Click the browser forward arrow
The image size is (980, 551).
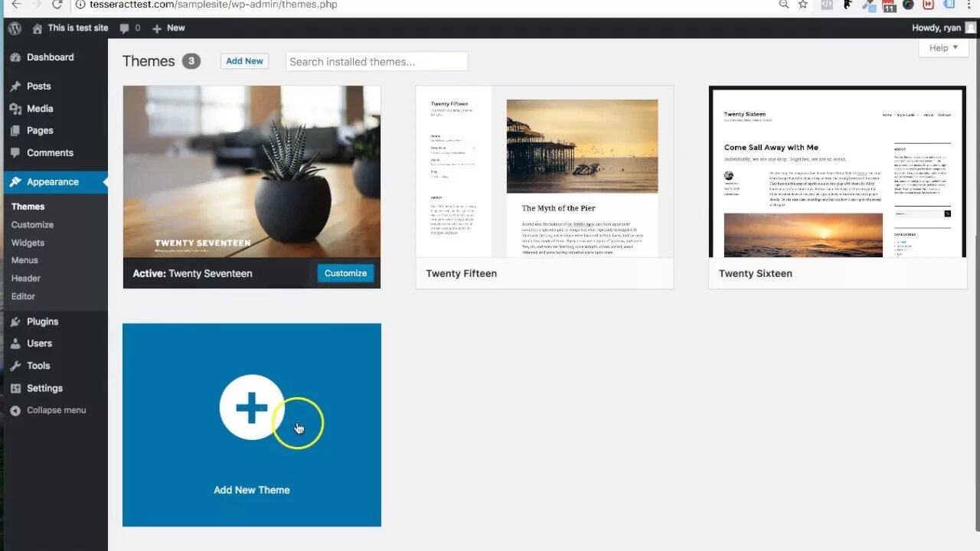(x=36, y=5)
